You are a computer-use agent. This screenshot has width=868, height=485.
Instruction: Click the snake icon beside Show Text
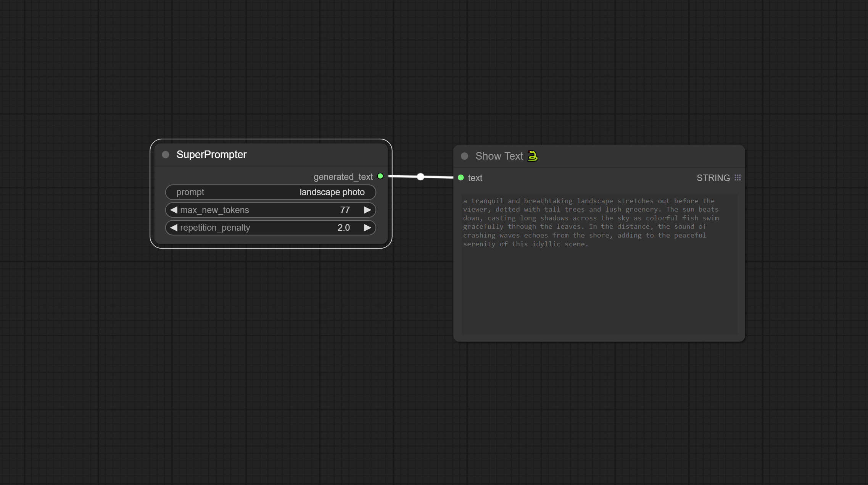(533, 156)
